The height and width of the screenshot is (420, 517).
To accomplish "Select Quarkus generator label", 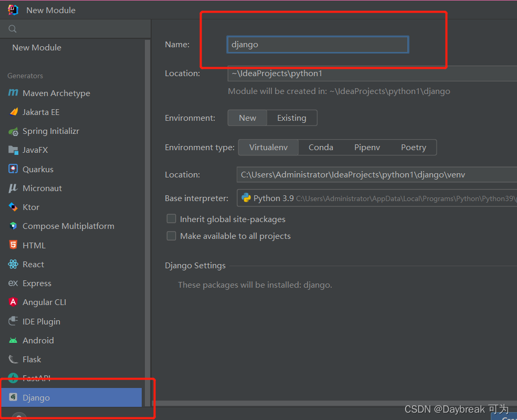I will pyautogui.click(x=38, y=170).
